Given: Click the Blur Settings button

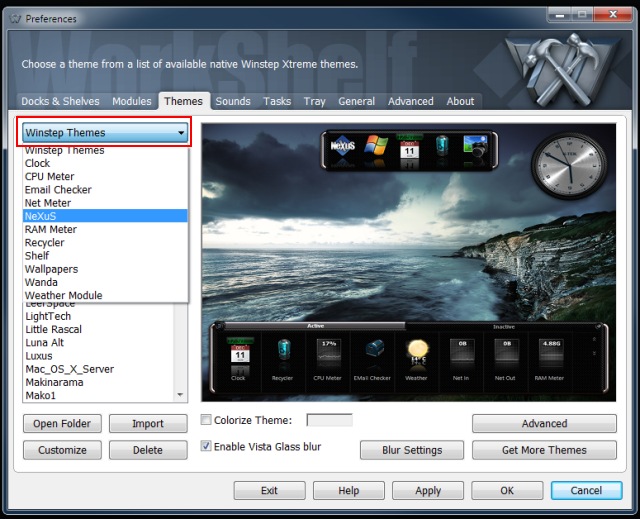Looking at the screenshot, I should coord(411,450).
